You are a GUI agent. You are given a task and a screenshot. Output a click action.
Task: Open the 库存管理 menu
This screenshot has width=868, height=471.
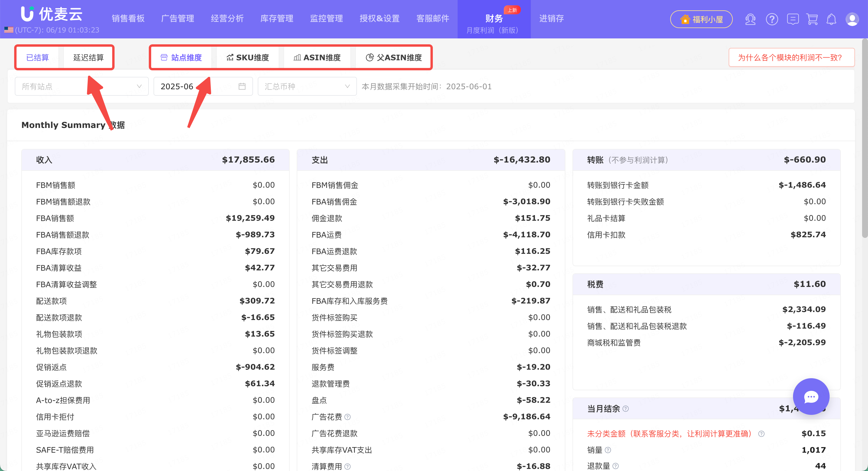coord(277,19)
